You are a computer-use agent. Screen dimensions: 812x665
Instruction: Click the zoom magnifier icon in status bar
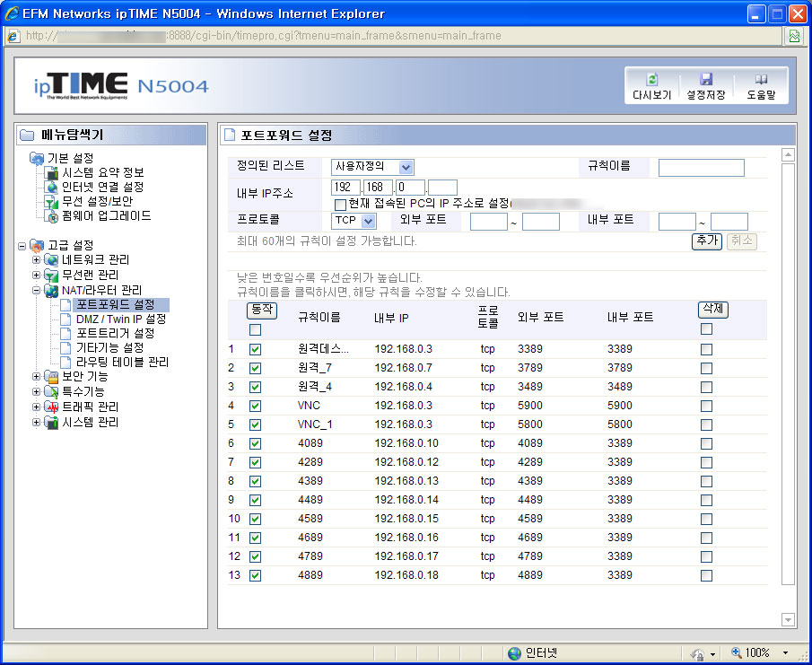click(736, 652)
